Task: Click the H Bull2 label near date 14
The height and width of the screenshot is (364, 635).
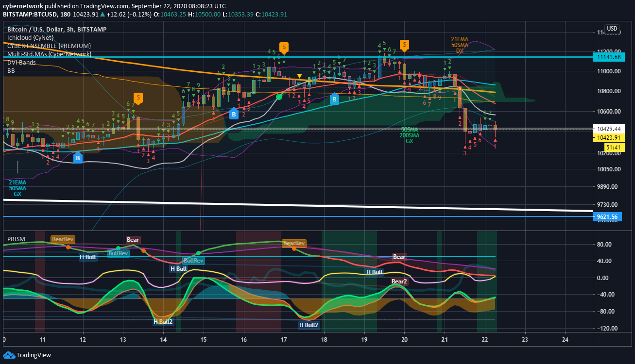Action: coord(163,321)
